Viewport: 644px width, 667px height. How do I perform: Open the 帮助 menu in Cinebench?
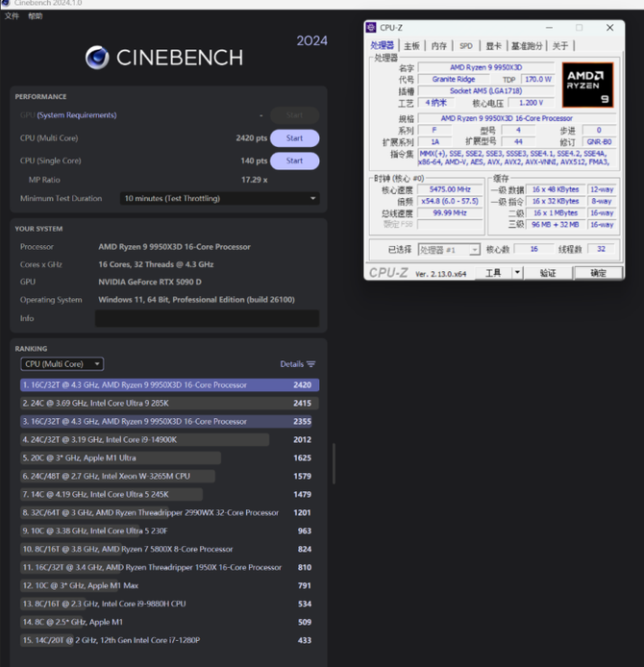tap(36, 16)
